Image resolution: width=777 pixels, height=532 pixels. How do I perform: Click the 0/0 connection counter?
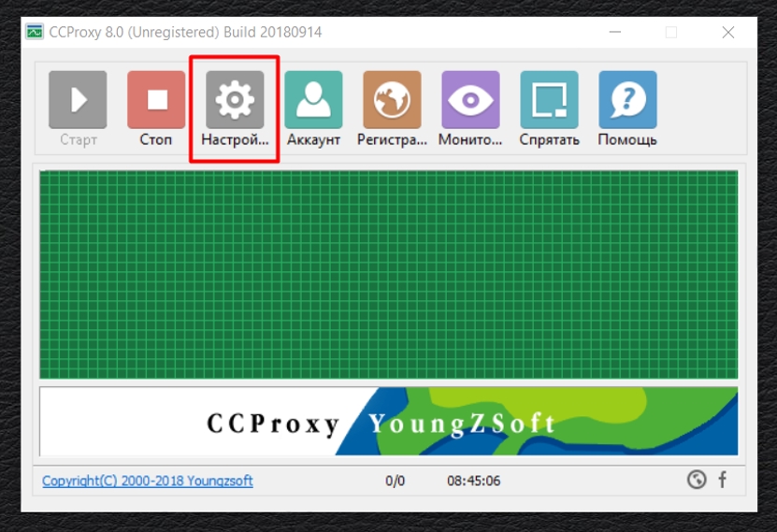click(x=395, y=481)
